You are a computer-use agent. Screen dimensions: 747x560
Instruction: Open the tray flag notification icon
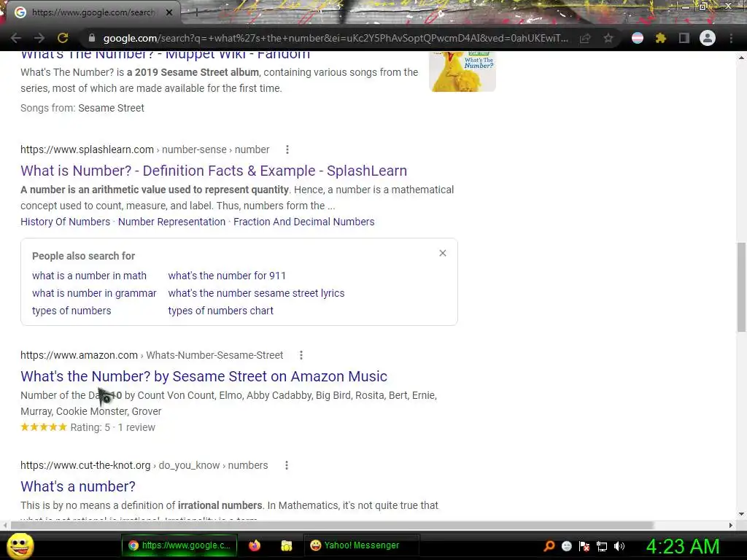tap(584, 546)
